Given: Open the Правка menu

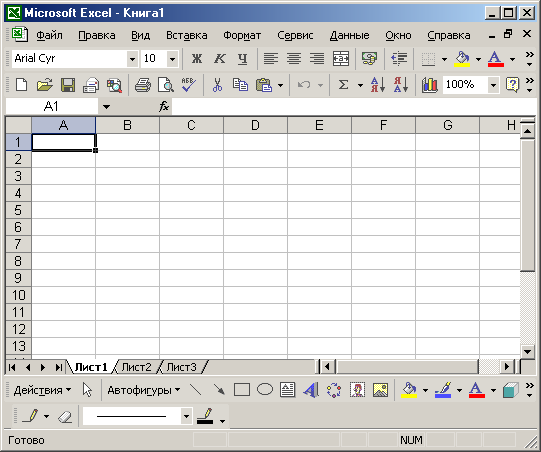Looking at the screenshot, I should [97, 35].
